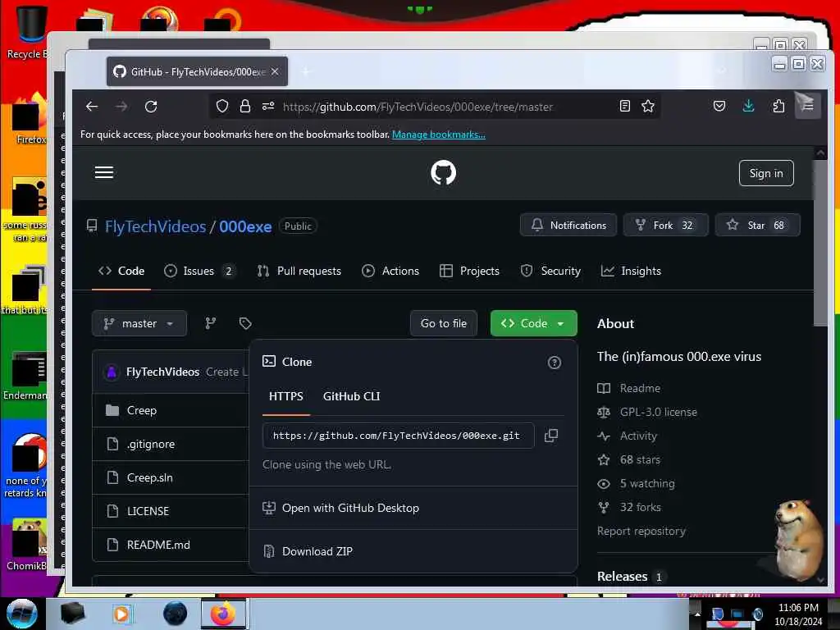Open the media player taskbar icon

121,614
